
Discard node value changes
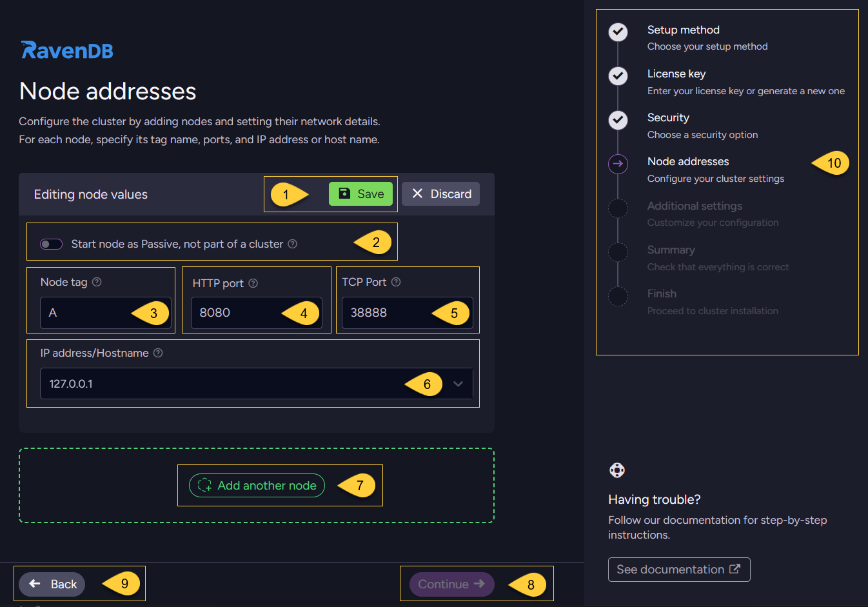pos(440,194)
